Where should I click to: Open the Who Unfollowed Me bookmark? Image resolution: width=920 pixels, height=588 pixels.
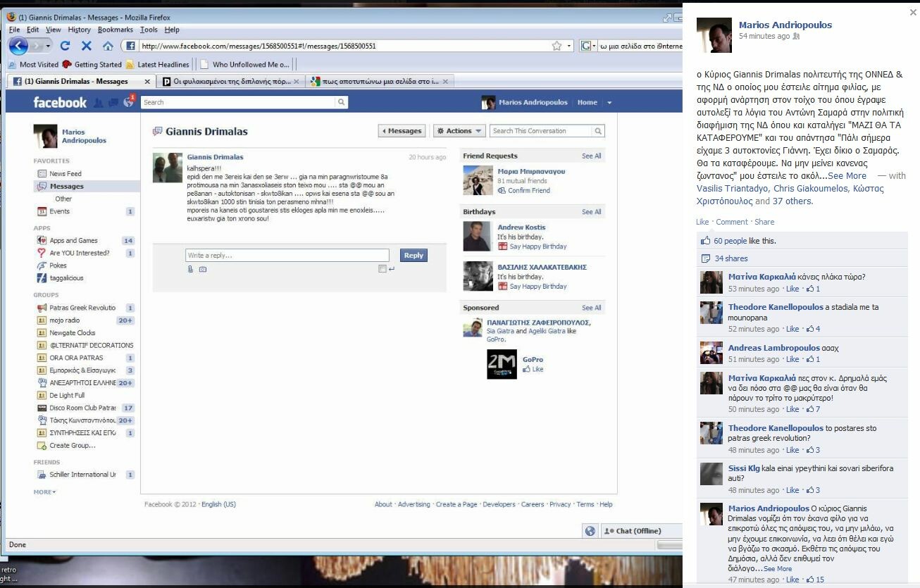point(245,65)
